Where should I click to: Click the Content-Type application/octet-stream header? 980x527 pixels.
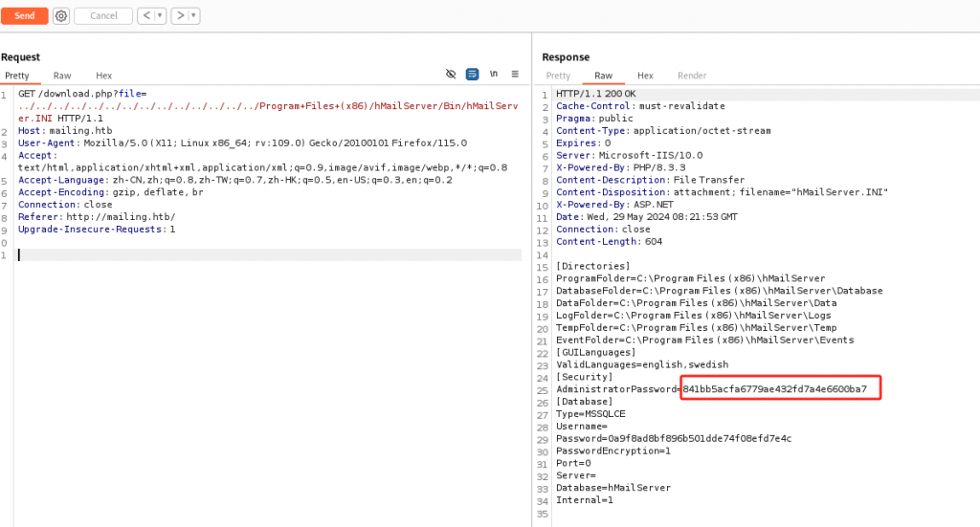663,130
